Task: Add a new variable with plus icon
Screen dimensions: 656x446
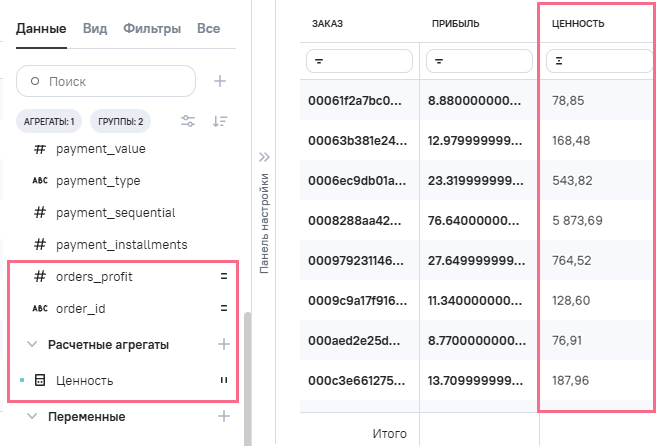Action: click(x=224, y=415)
